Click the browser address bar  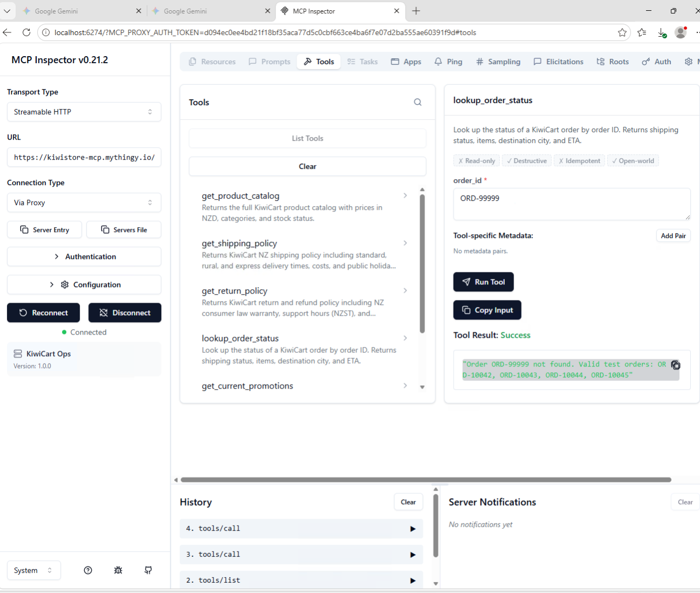pyautogui.click(x=334, y=32)
